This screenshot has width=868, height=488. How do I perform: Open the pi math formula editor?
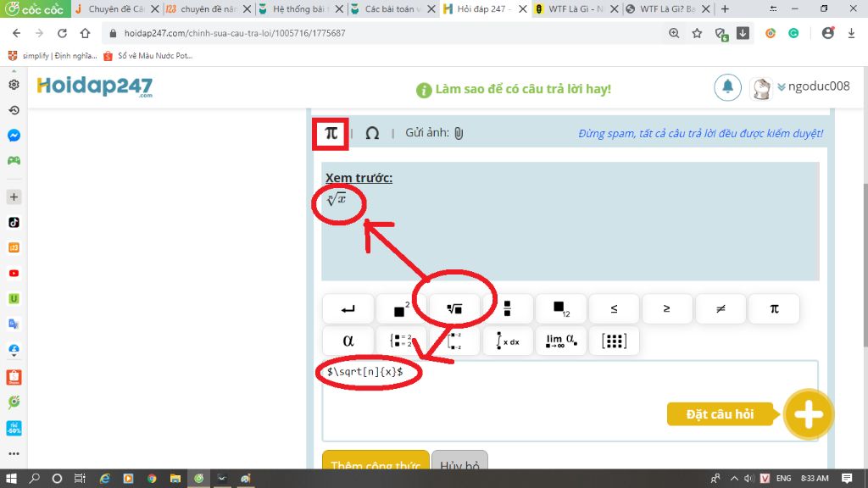pos(331,134)
